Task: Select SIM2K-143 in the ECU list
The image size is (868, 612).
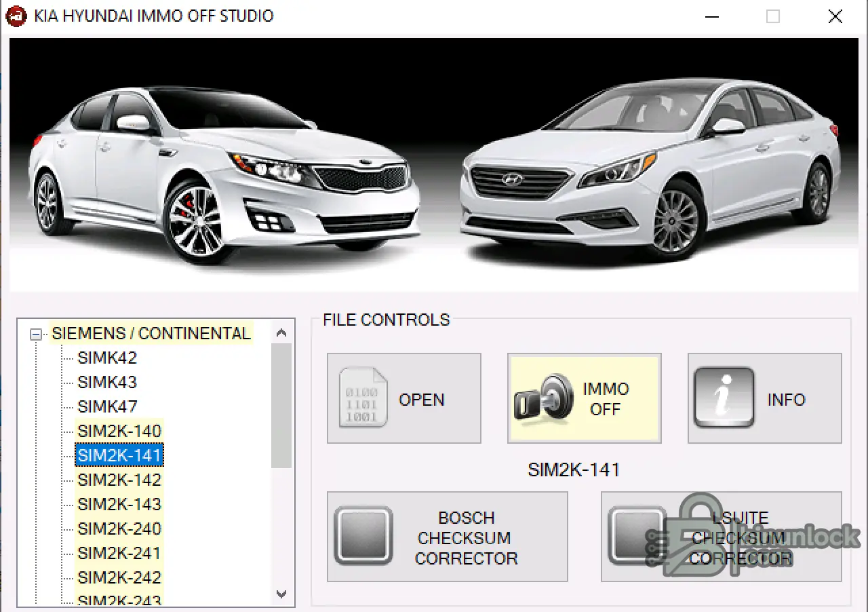Action: (119, 504)
